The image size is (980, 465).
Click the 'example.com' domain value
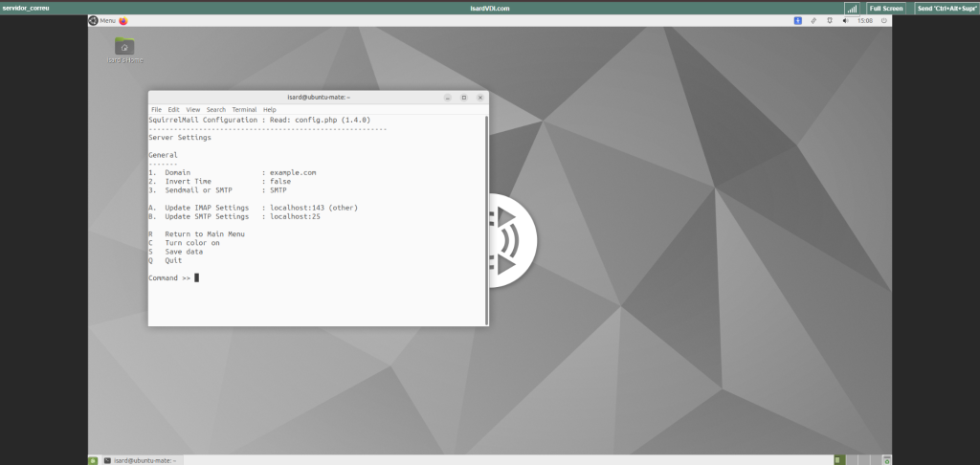293,172
